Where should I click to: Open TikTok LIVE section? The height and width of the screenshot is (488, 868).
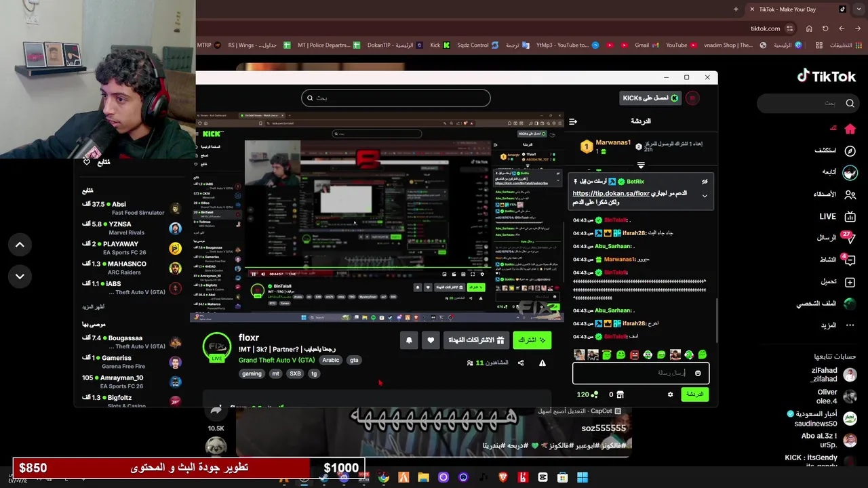point(850,216)
